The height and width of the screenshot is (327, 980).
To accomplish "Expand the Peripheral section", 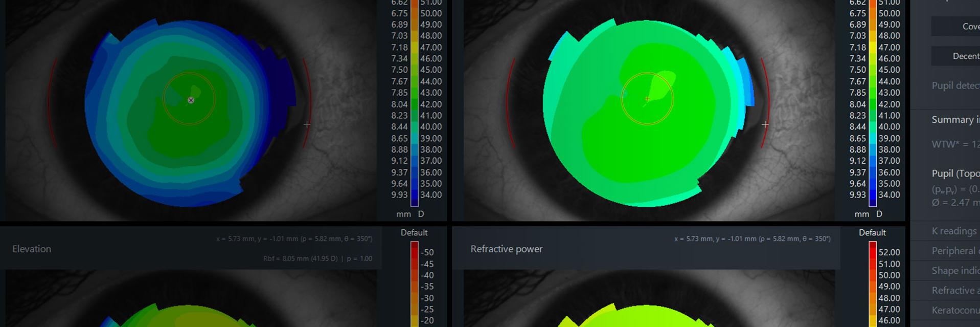I will tap(945, 251).
